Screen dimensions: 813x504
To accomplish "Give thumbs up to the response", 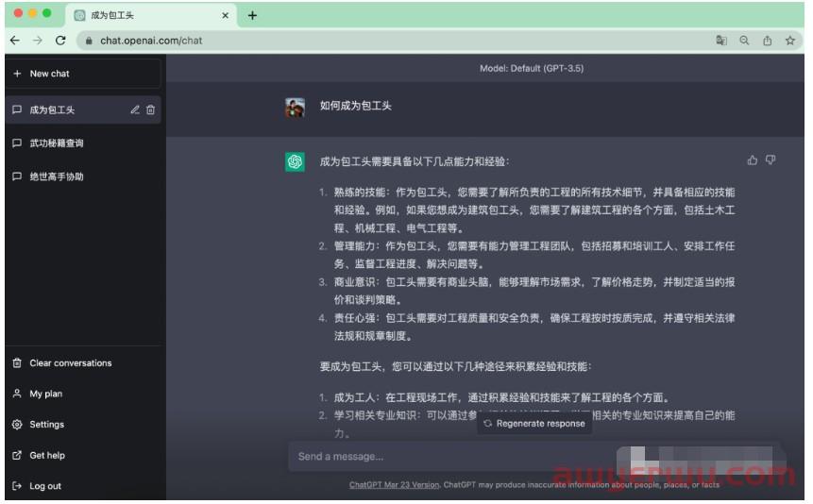I will 753,160.
